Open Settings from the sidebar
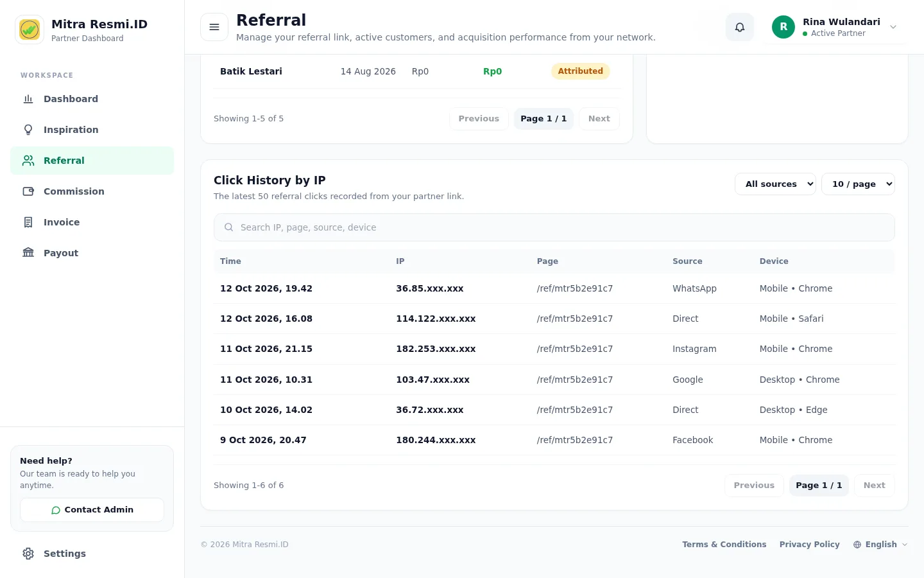Viewport: 924px width, 578px height. coord(92,554)
